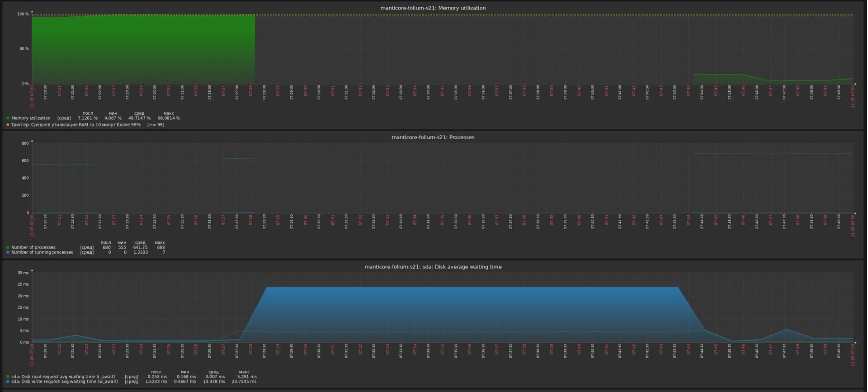Click the 800 label on Processes graph
The image size is (868, 392).
tap(25, 144)
